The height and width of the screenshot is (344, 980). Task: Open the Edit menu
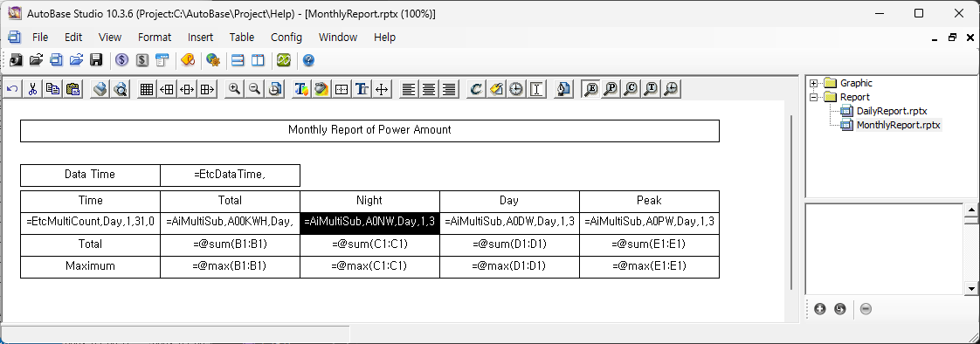(x=73, y=38)
